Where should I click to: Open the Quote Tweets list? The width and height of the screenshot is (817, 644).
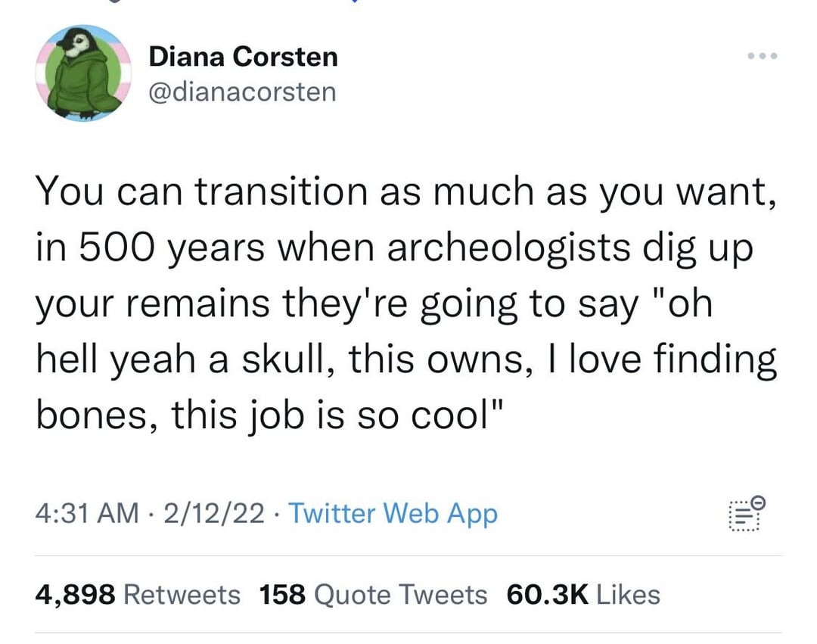[401, 595]
